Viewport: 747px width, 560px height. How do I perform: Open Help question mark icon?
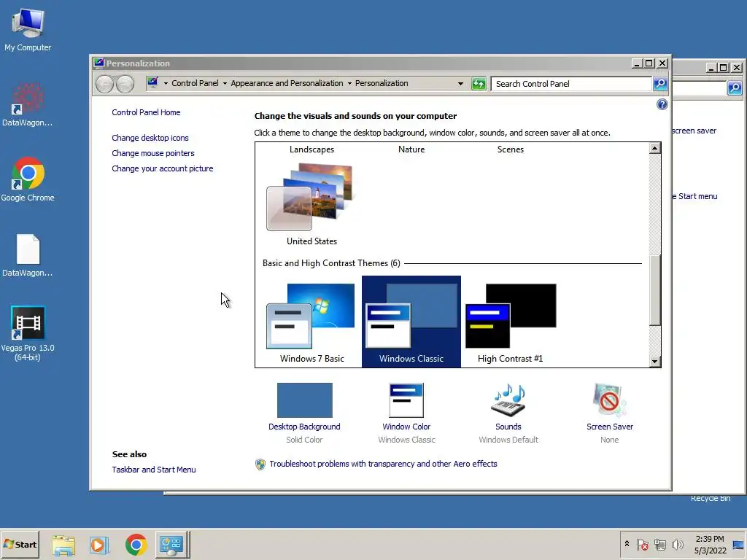[x=662, y=104]
